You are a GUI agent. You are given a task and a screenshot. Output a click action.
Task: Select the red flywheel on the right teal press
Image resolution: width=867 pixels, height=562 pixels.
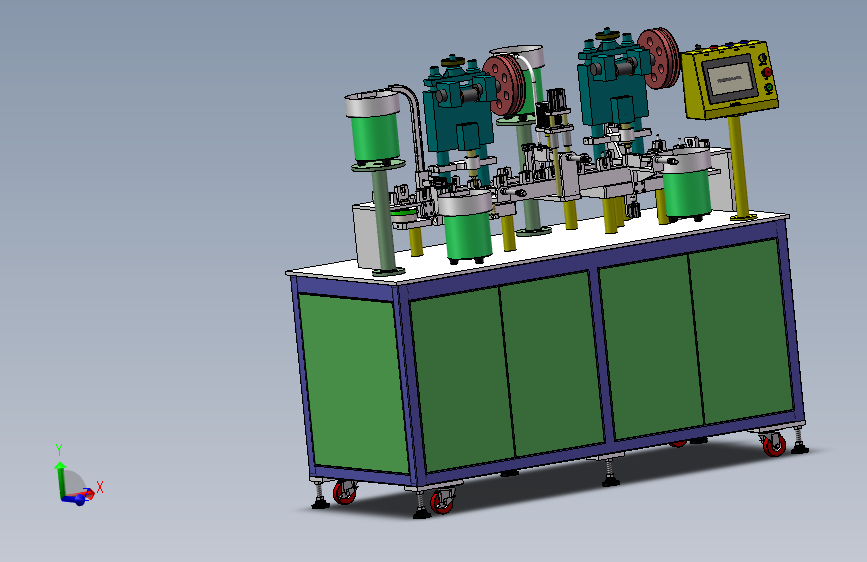[x=659, y=58]
